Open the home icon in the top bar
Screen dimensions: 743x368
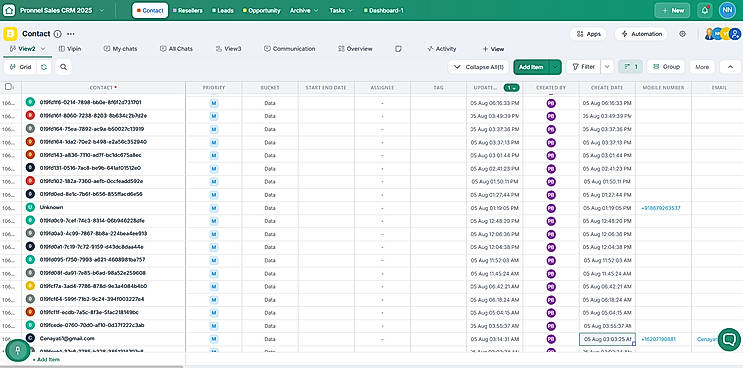9,10
